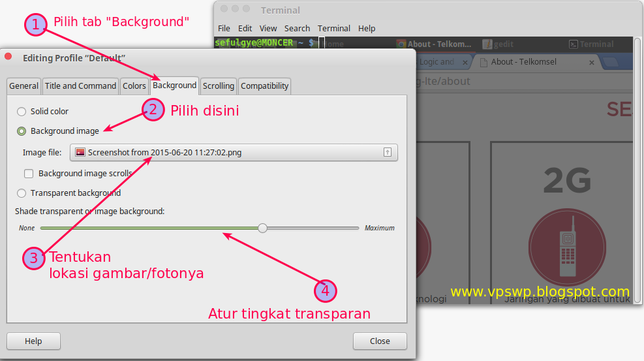The width and height of the screenshot is (644, 361).
Task: Click the None label of shade slider
Action: pyautogui.click(x=27, y=228)
